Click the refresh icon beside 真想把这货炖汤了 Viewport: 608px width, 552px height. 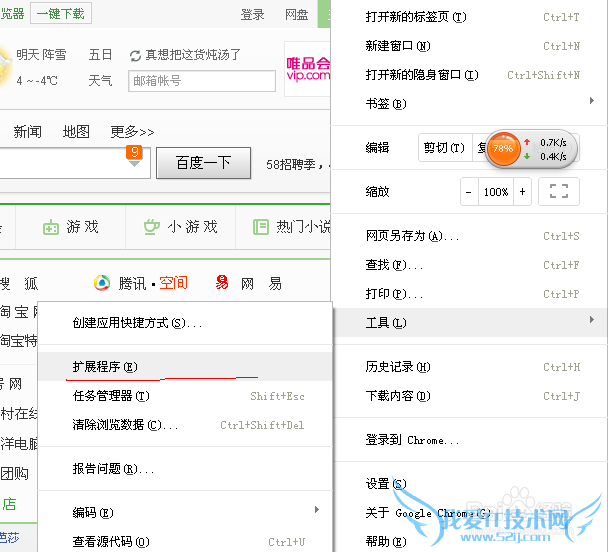point(135,56)
